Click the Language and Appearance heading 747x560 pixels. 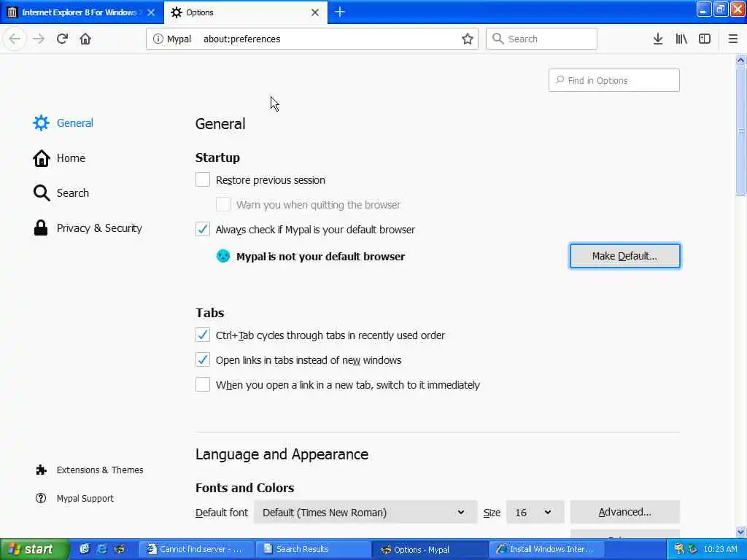282,454
